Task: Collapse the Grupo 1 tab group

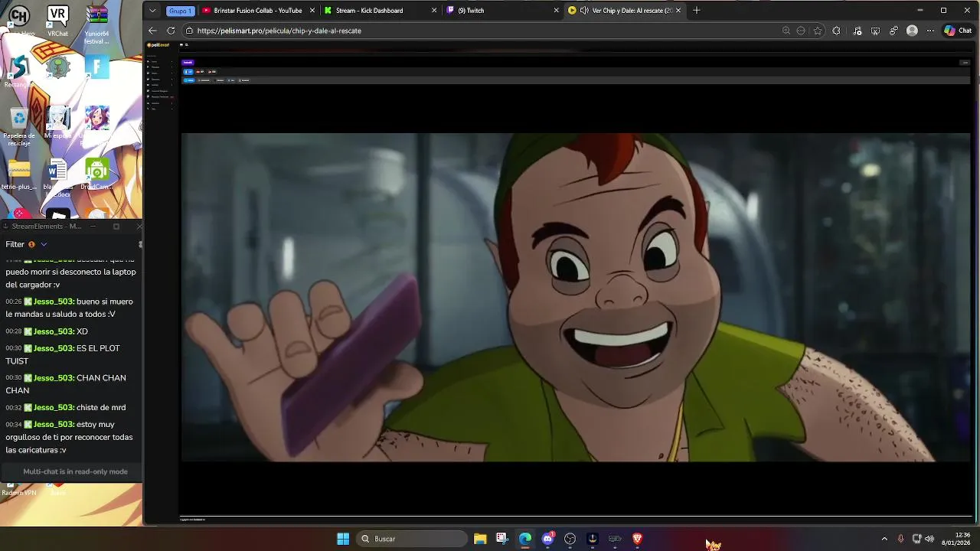Action: (180, 11)
